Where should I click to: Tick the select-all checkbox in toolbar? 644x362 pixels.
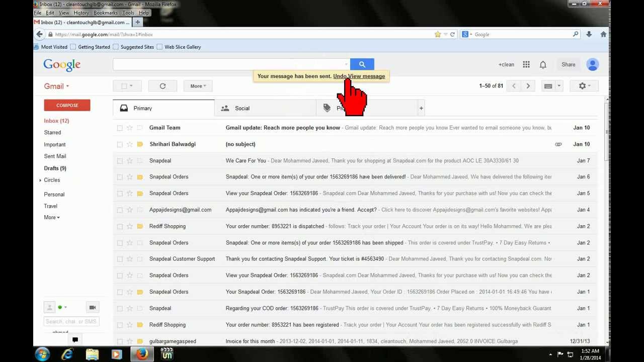click(x=124, y=86)
